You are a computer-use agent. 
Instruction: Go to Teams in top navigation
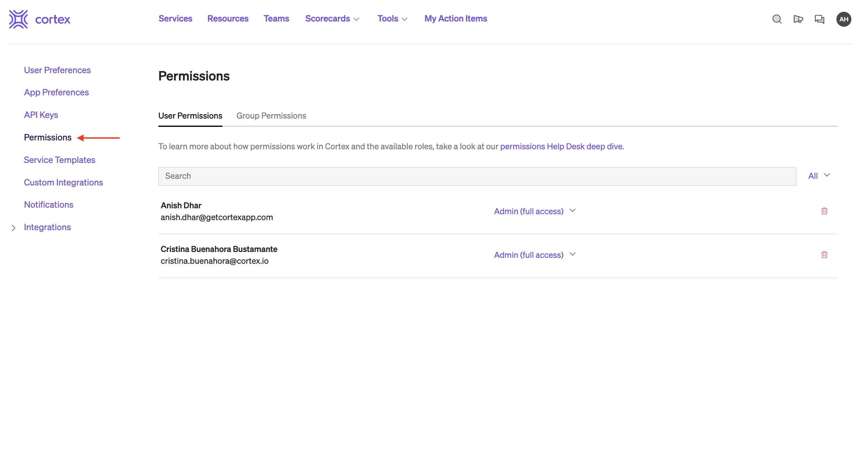pos(276,19)
